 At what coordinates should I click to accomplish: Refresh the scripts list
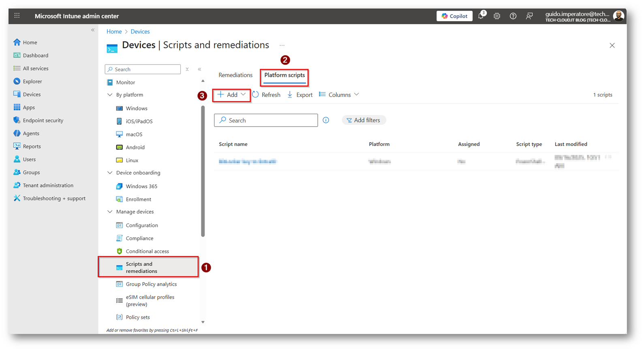(266, 95)
